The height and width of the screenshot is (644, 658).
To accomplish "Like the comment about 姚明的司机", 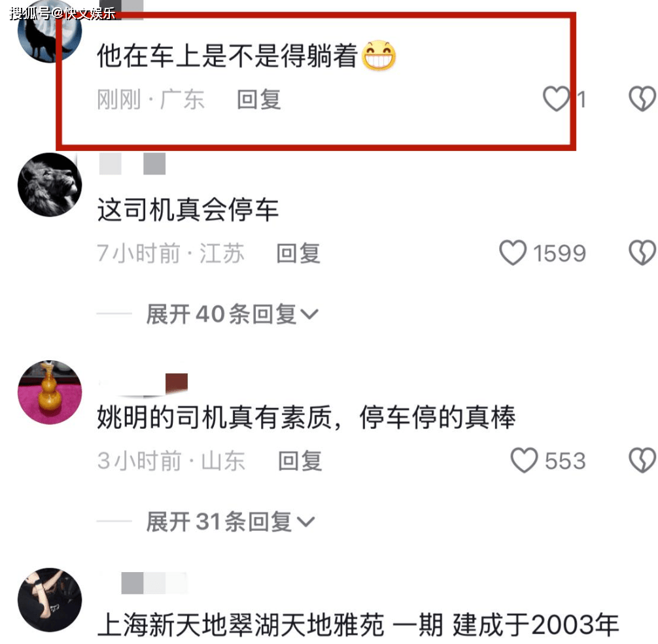I will tap(524, 461).
